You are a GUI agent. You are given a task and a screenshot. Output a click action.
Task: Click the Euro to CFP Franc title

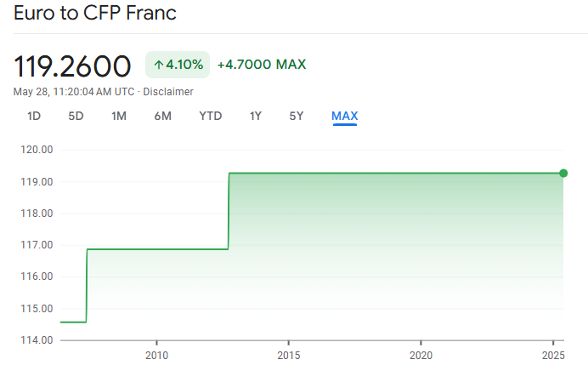(x=96, y=14)
